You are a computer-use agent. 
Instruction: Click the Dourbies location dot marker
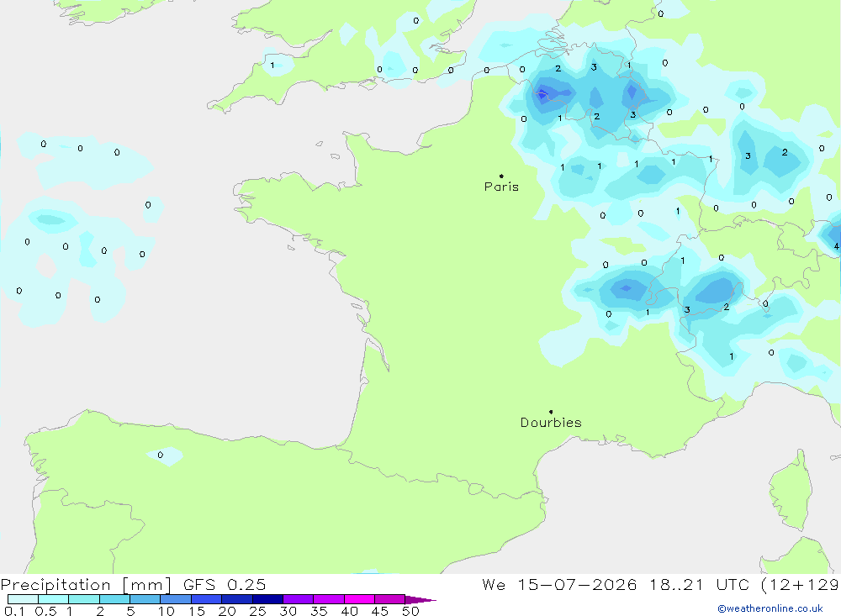551,412
